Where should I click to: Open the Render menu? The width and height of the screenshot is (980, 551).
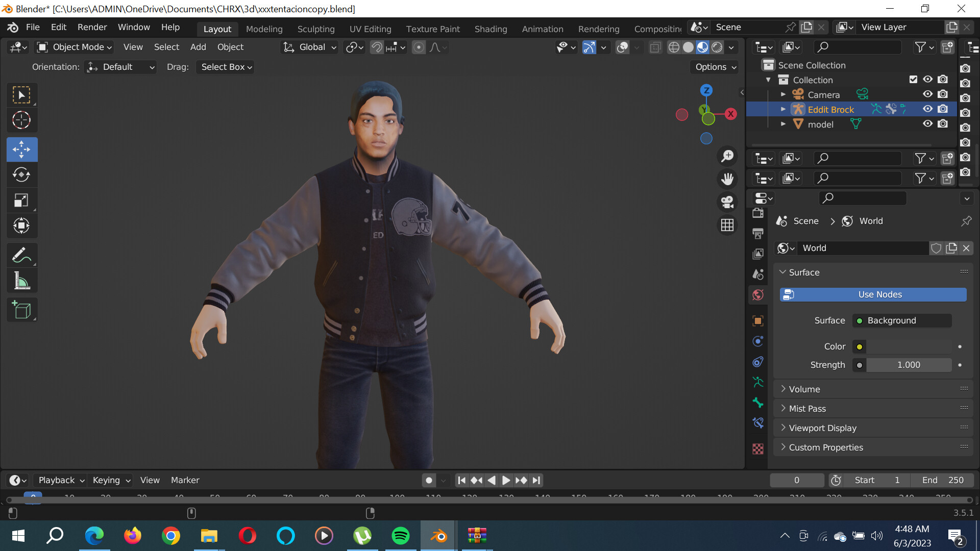coord(92,27)
